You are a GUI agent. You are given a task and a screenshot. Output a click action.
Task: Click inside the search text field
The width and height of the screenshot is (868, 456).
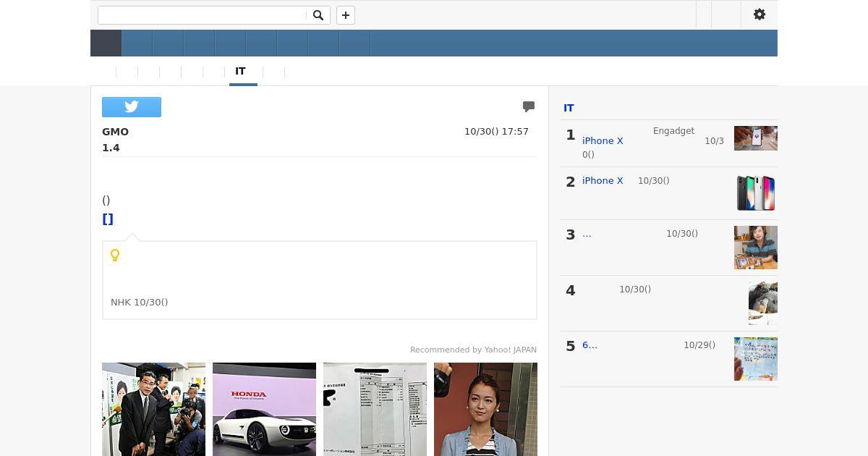(x=203, y=15)
